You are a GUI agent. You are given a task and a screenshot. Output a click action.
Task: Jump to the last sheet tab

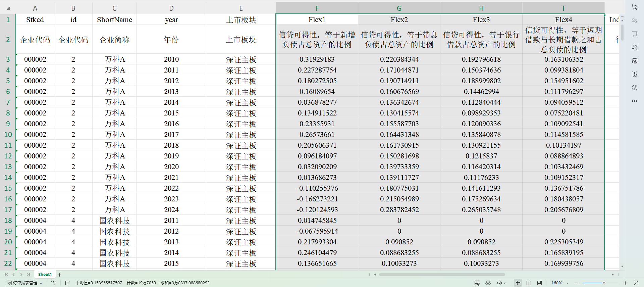click(x=28, y=275)
